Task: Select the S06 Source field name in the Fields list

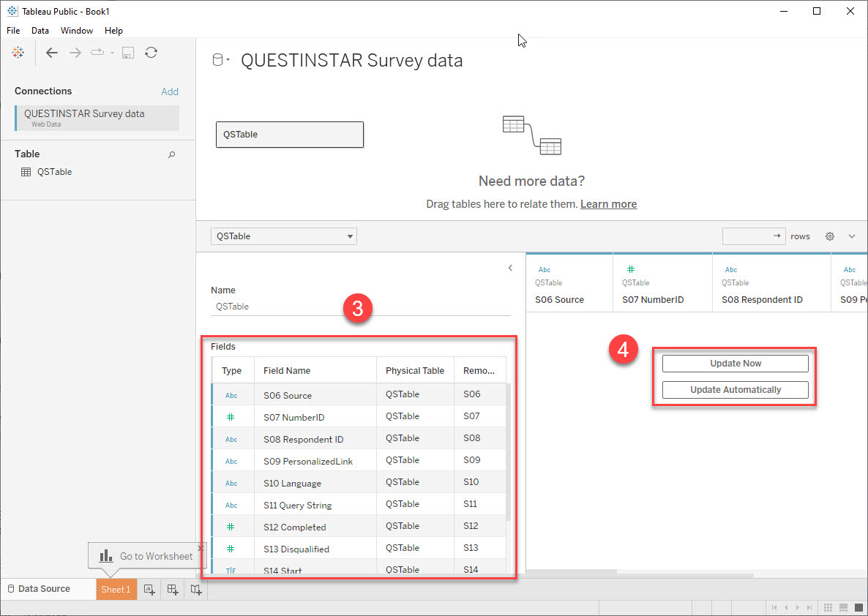Action: [x=288, y=396]
